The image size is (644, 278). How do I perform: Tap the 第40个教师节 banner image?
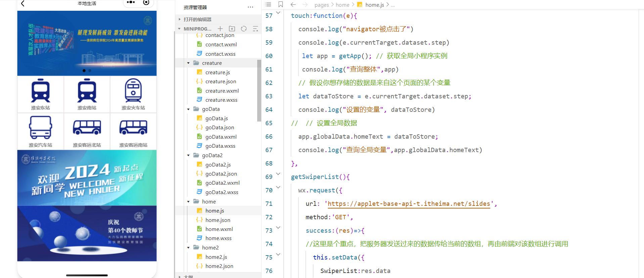87,233
